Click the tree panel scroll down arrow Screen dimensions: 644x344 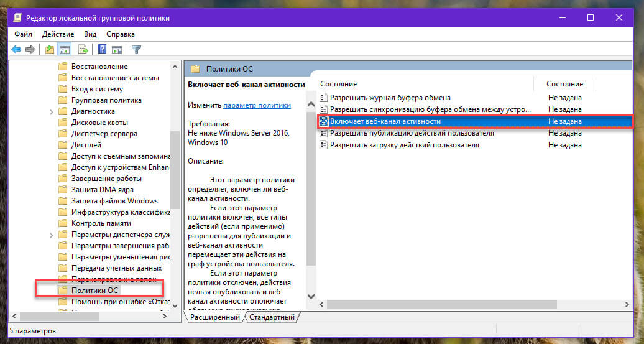175,306
